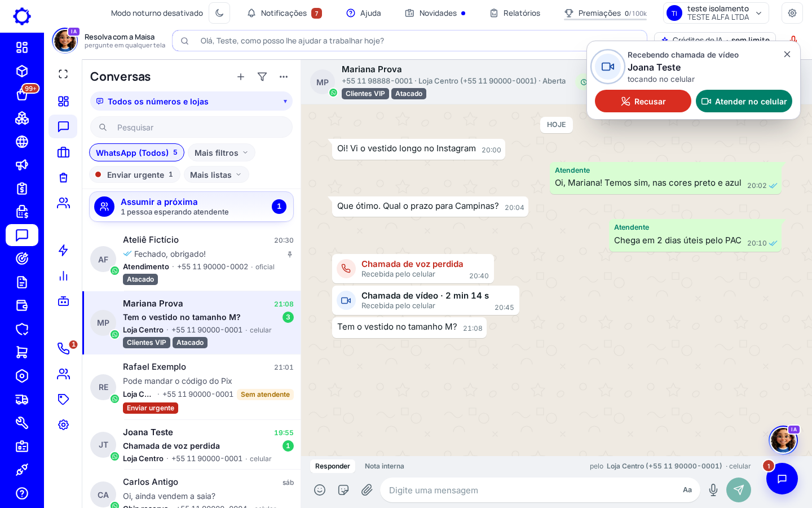Open the Ateliê Fictício conversation

pos(191,260)
